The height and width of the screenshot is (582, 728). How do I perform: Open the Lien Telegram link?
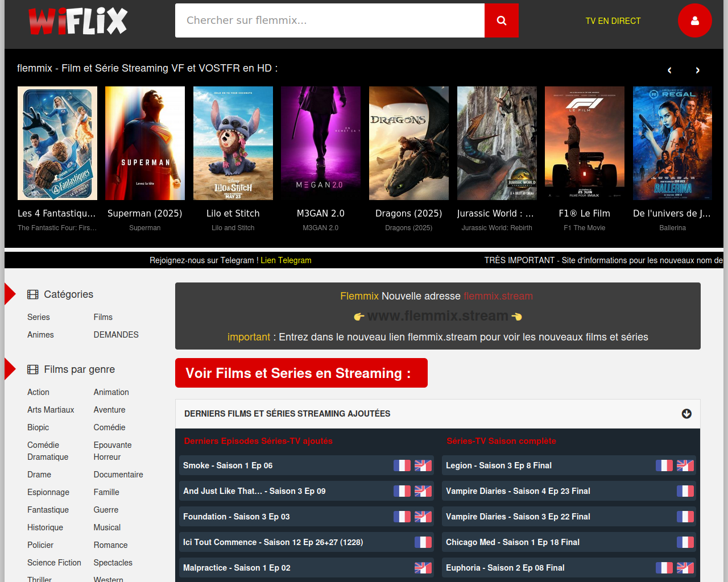pyautogui.click(x=286, y=260)
